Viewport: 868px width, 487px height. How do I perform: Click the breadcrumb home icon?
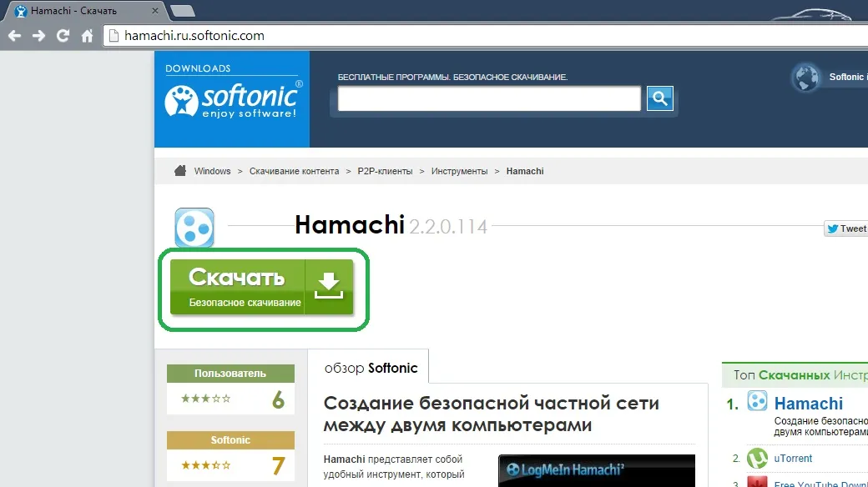(180, 171)
